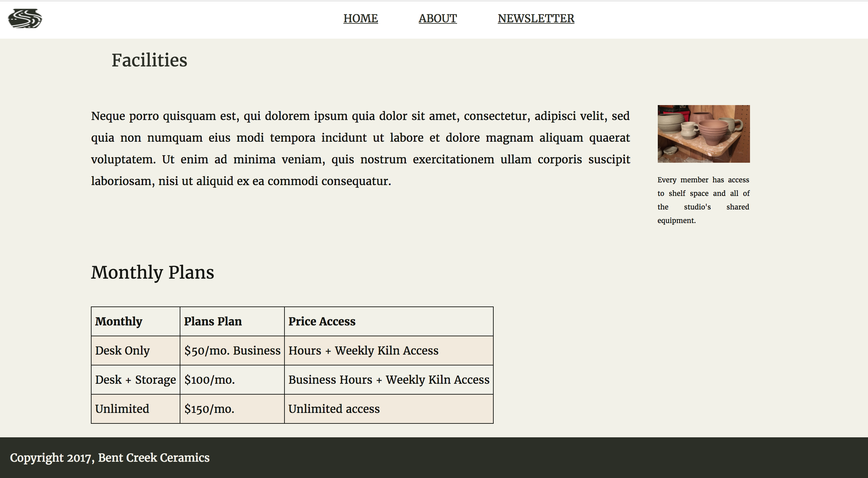The height and width of the screenshot is (478, 868).
Task: Click the Desk + Storage plan row
Action: pyautogui.click(x=135, y=380)
